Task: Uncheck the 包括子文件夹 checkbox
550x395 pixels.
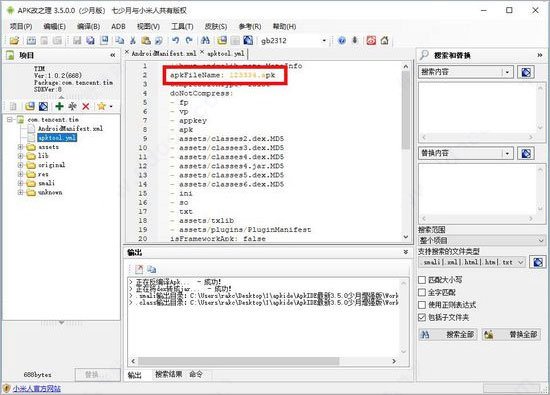Action: (422, 317)
